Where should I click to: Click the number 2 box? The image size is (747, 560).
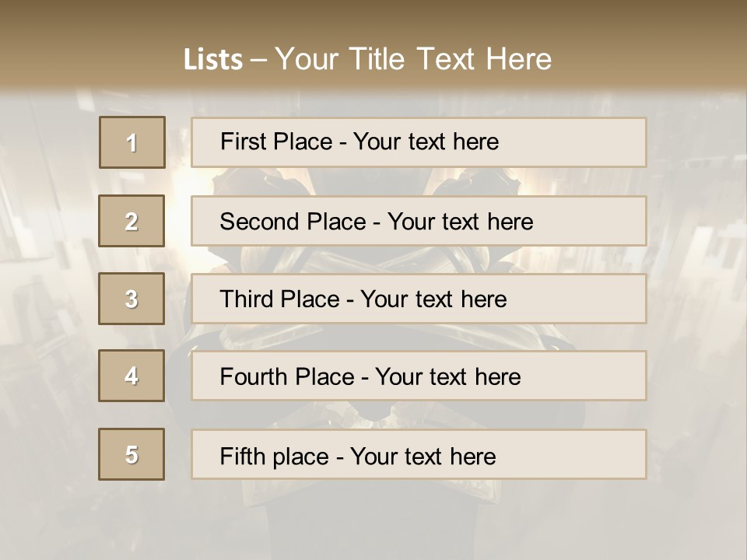click(x=132, y=221)
